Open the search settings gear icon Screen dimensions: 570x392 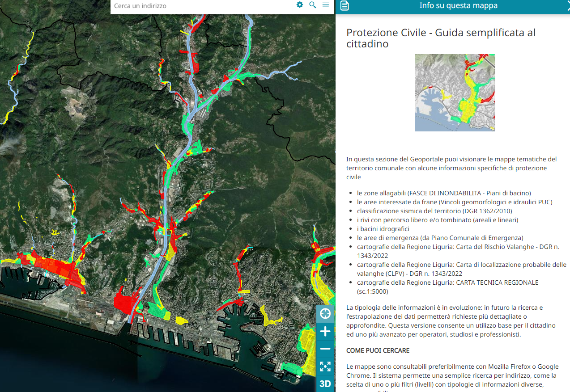pyautogui.click(x=300, y=5)
